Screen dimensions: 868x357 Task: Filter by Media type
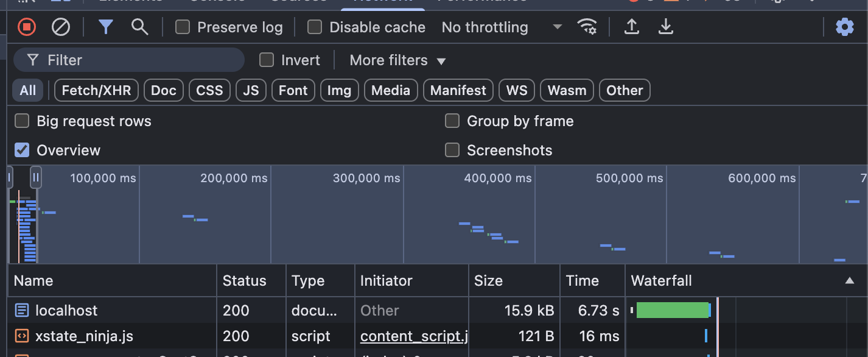tap(391, 91)
